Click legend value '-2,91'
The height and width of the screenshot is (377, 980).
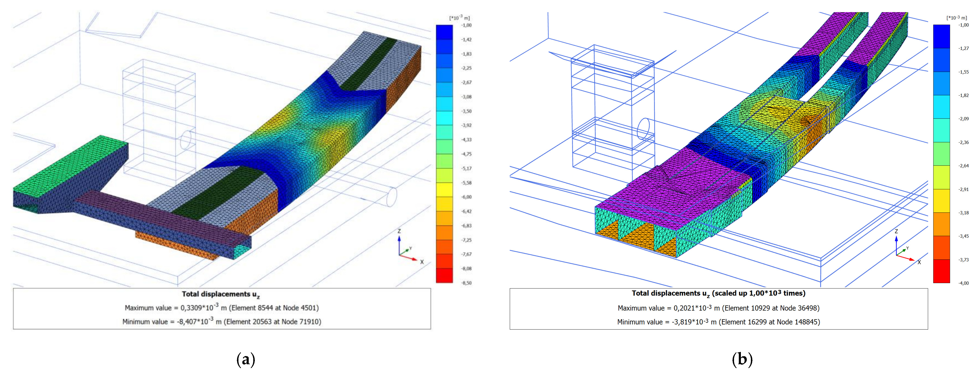(964, 189)
